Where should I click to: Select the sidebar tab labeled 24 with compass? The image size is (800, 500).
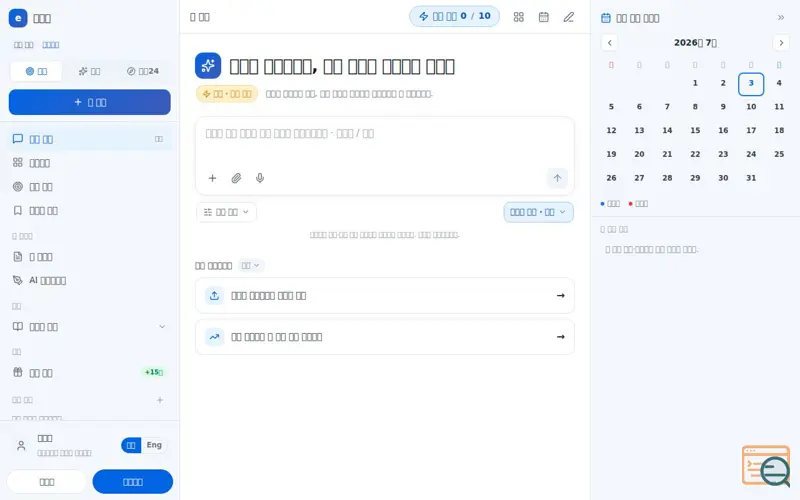143,71
